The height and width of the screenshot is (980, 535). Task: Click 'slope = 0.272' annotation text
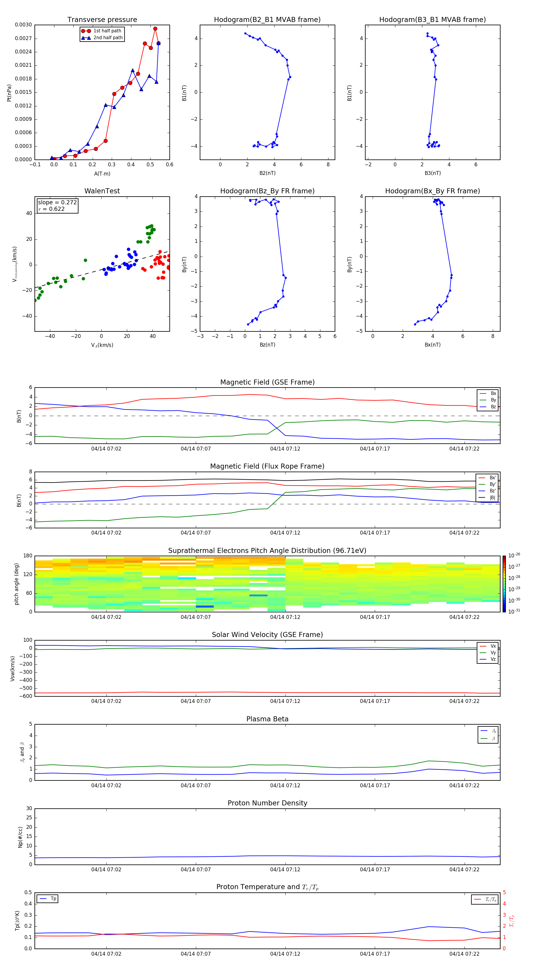tap(57, 203)
